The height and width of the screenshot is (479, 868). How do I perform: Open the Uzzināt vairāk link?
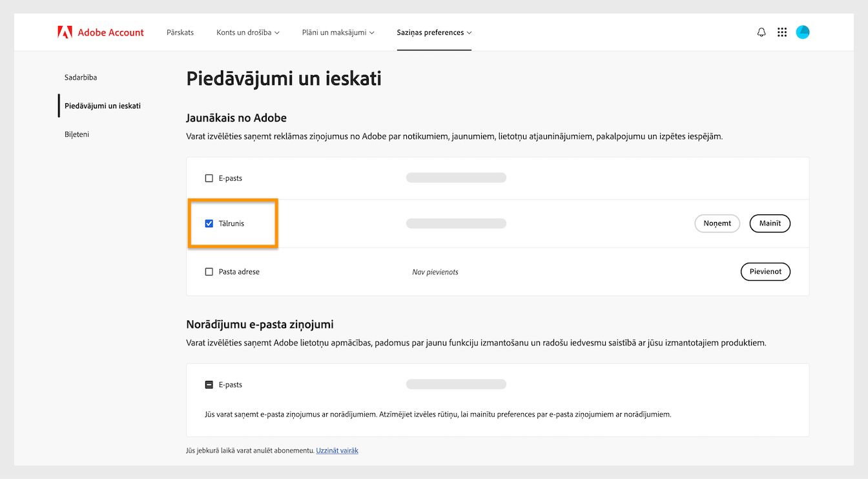coord(337,451)
